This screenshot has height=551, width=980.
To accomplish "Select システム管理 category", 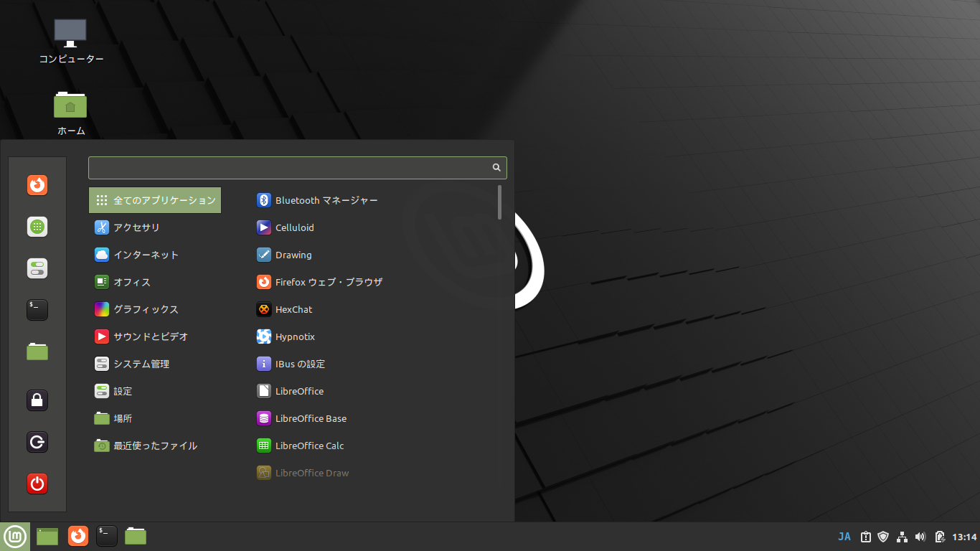I will 155,364.
